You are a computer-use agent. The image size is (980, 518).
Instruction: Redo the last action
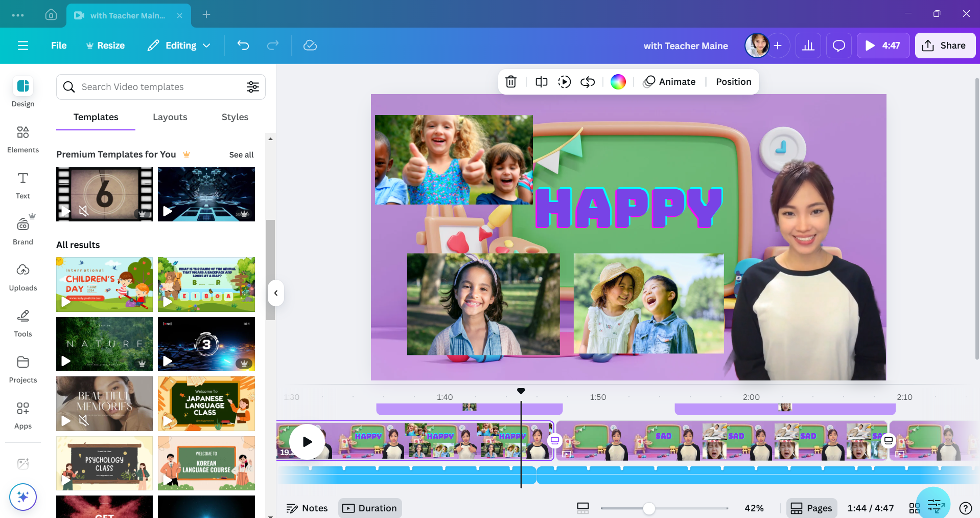point(273,46)
